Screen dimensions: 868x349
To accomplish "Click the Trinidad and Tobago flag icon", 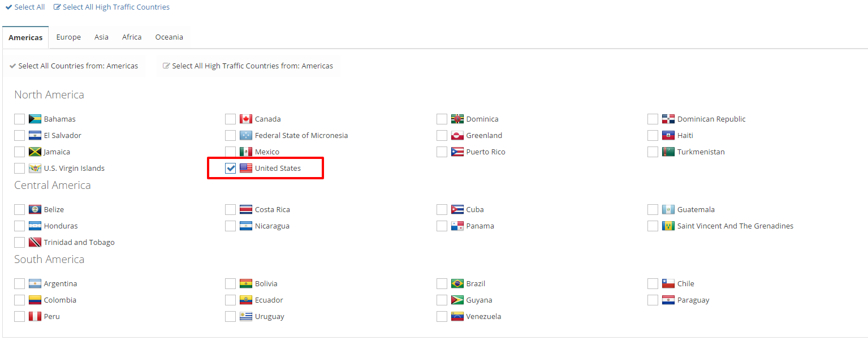I will pyautogui.click(x=35, y=242).
